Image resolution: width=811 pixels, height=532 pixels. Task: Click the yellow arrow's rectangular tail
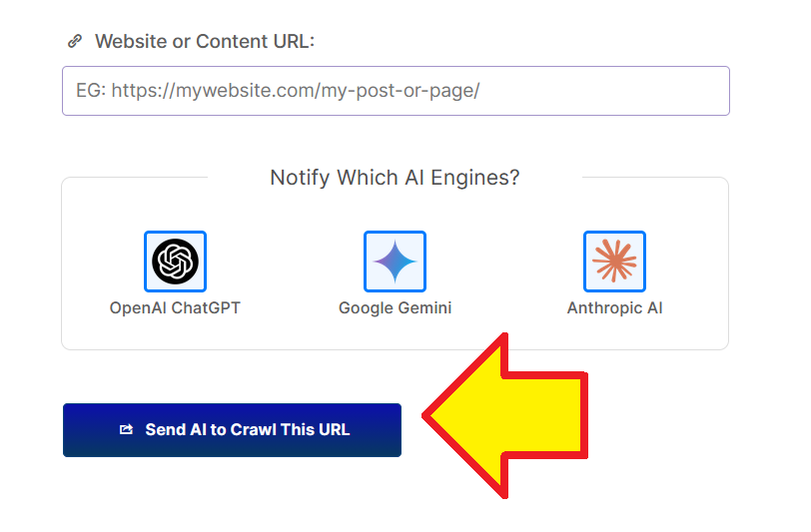pos(559,416)
